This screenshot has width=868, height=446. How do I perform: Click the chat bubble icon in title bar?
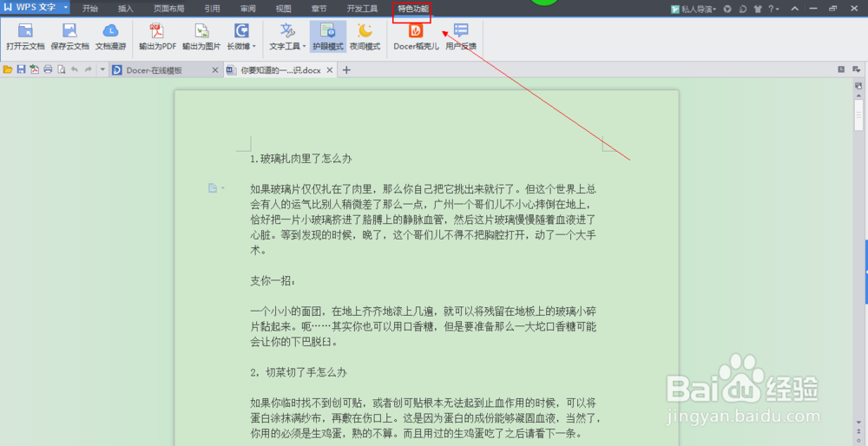coord(743,9)
